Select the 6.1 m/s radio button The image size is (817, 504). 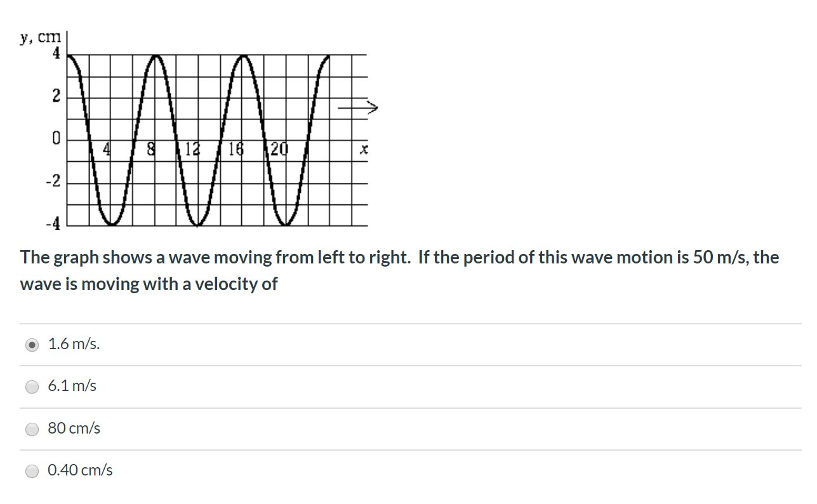click(x=32, y=385)
